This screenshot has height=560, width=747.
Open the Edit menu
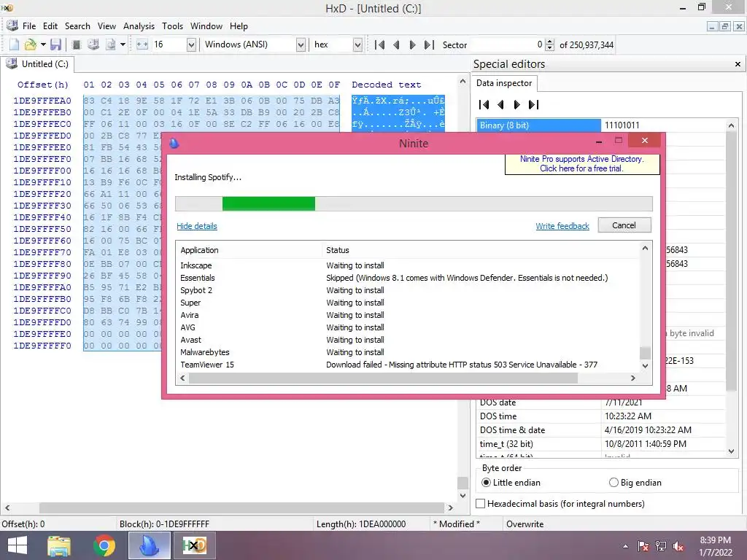pyautogui.click(x=50, y=26)
